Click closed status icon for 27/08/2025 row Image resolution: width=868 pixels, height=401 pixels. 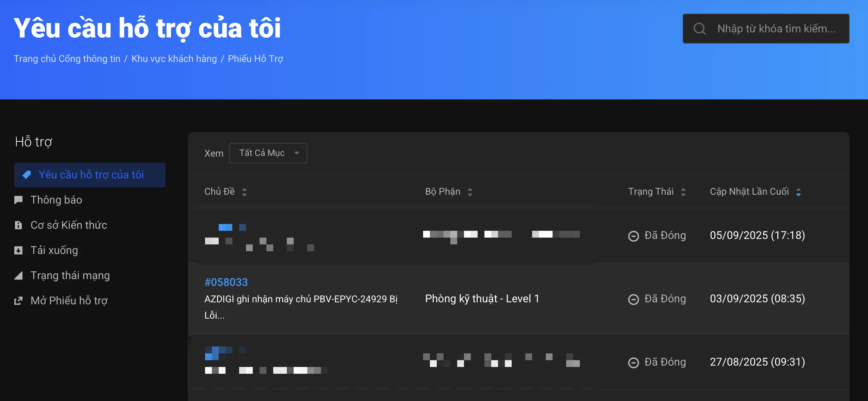tap(634, 362)
